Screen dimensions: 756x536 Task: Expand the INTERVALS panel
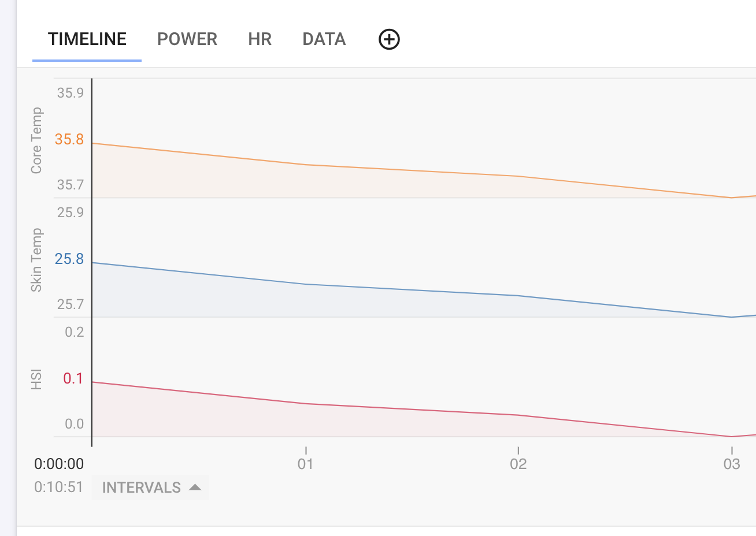coord(150,487)
